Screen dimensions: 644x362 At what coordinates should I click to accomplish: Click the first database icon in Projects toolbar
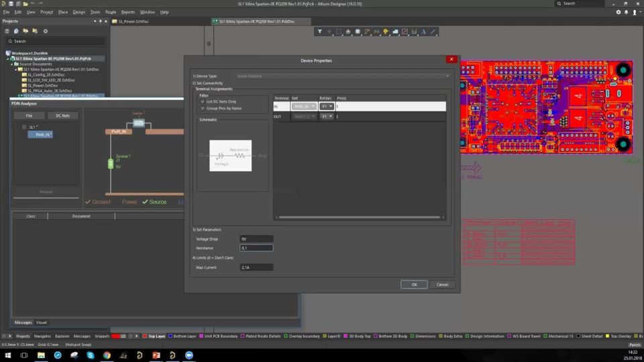7,32
